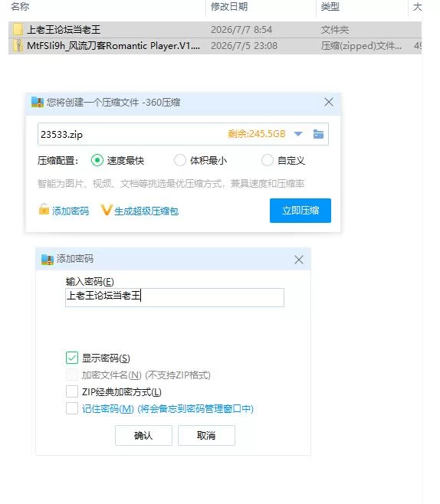Click 生成超级压缩包 link

click(146, 211)
